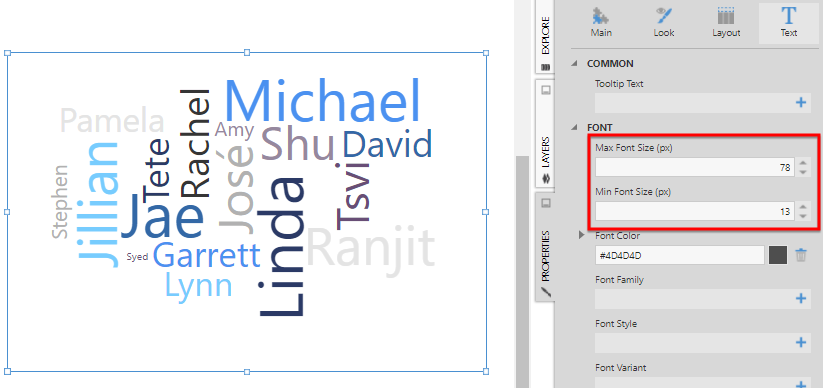Click the #4D4D4D font color text field
823x388 pixels.
tap(679, 256)
